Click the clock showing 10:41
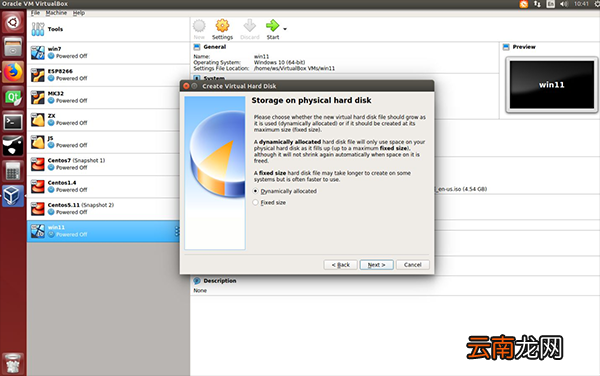The height and width of the screenshot is (376, 600). pos(581,4)
